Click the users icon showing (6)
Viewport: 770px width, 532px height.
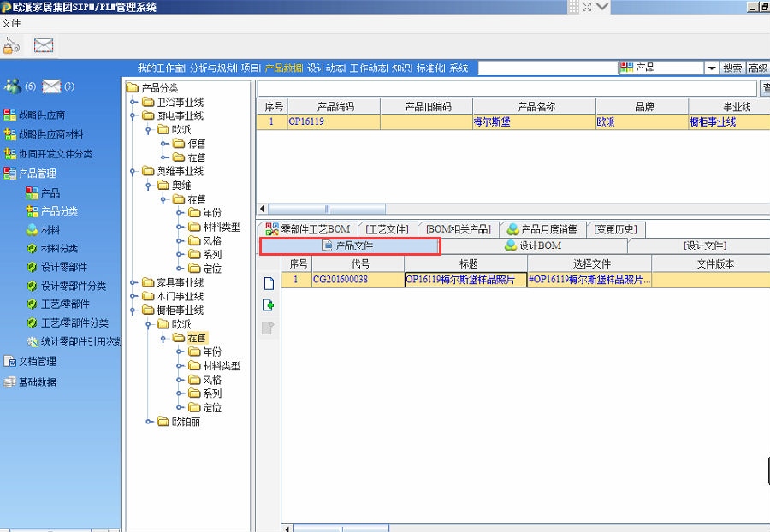coord(13,86)
